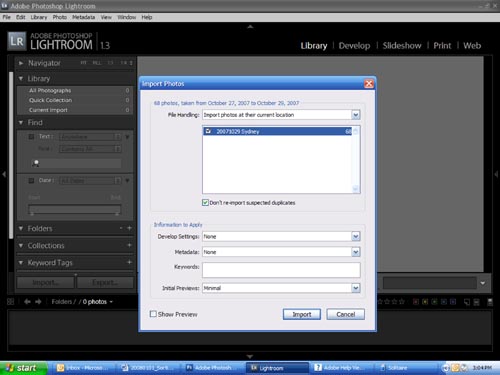Open the Metadata dropdown in dialog
This screenshot has width=500, height=375.
click(356, 252)
